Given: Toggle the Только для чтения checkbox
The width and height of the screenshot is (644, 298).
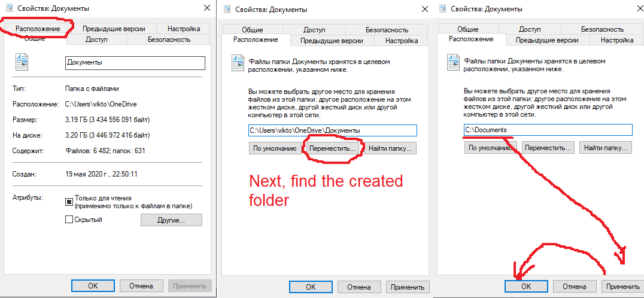Looking at the screenshot, I should tap(69, 202).
